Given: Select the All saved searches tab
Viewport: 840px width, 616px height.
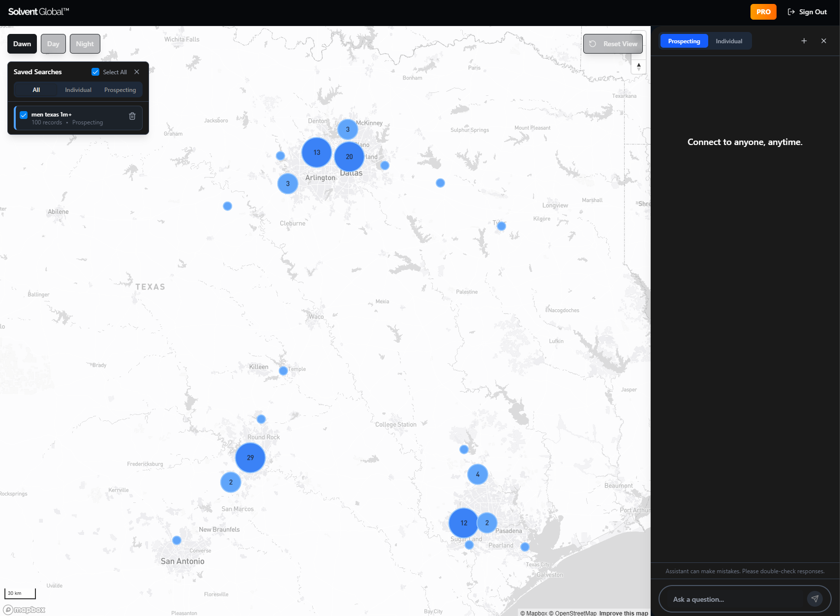Looking at the screenshot, I should tap(36, 90).
